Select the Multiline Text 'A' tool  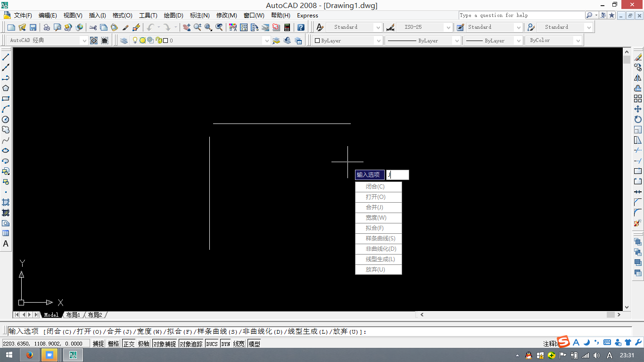point(6,244)
